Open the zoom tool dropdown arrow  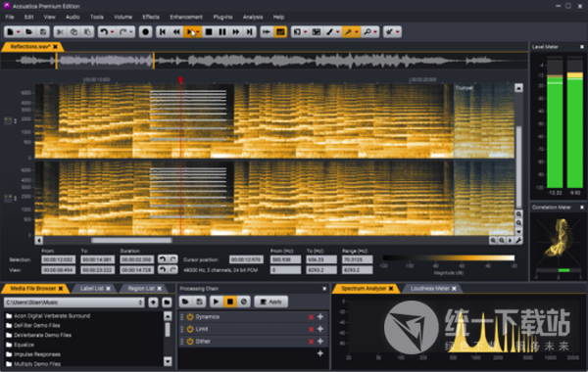pos(375,32)
